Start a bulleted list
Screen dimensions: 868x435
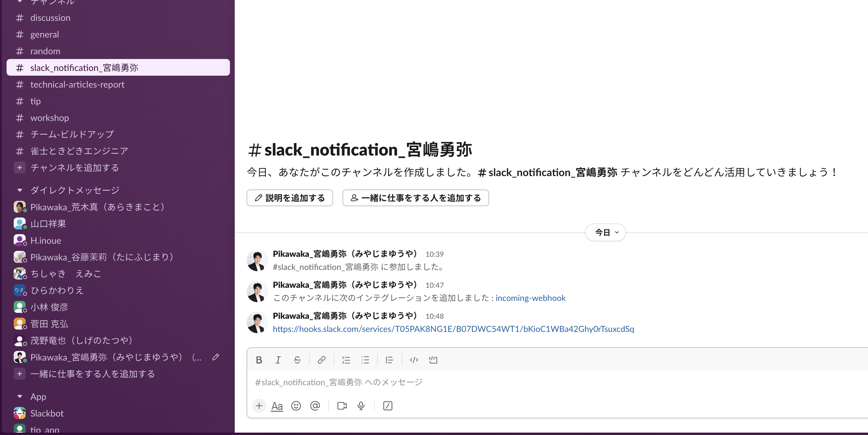click(x=365, y=360)
